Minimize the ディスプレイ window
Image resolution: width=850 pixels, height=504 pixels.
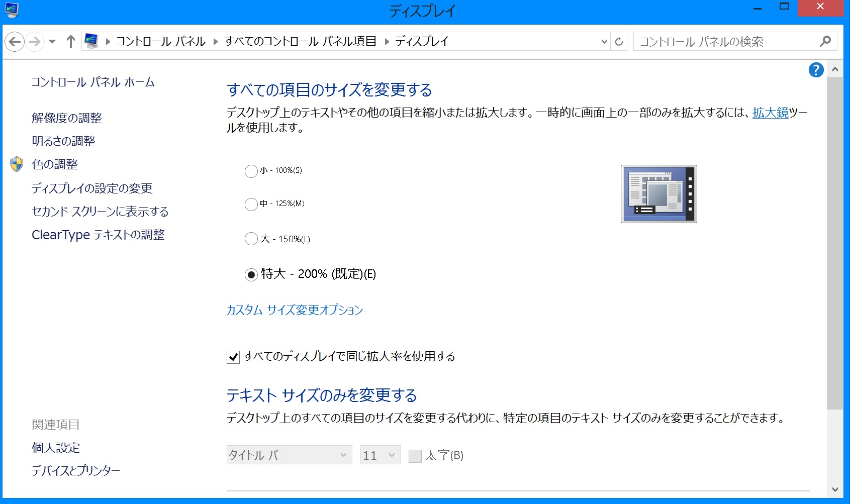point(758,8)
